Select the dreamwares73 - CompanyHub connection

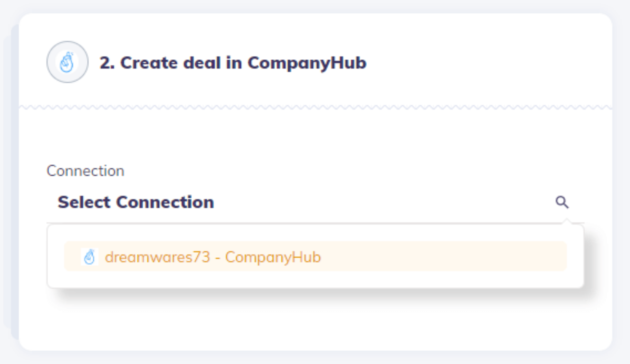click(x=315, y=256)
